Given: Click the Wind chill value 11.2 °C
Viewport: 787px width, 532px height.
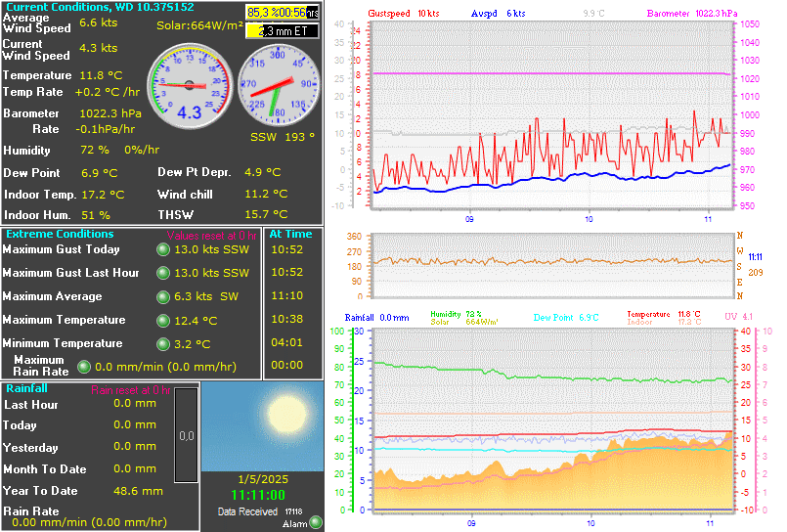Looking at the screenshot, I should coord(266,194).
